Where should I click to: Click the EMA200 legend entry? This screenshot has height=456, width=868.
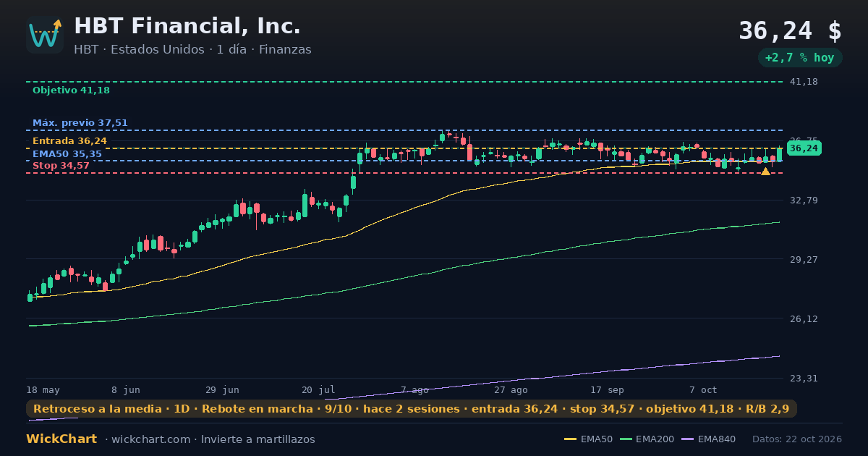[x=647, y=439]
